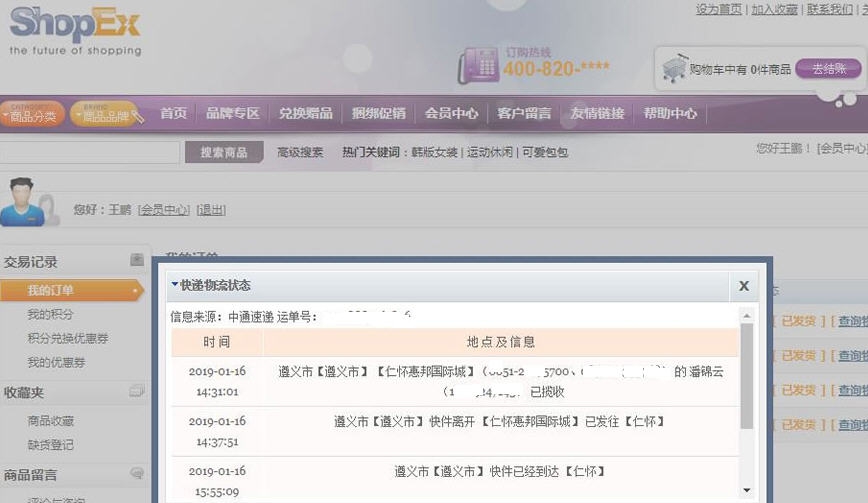Open 捆绑促销 in navigation bar
The image size is (868, 503).
pyautogui.click(x=379, y=113)
